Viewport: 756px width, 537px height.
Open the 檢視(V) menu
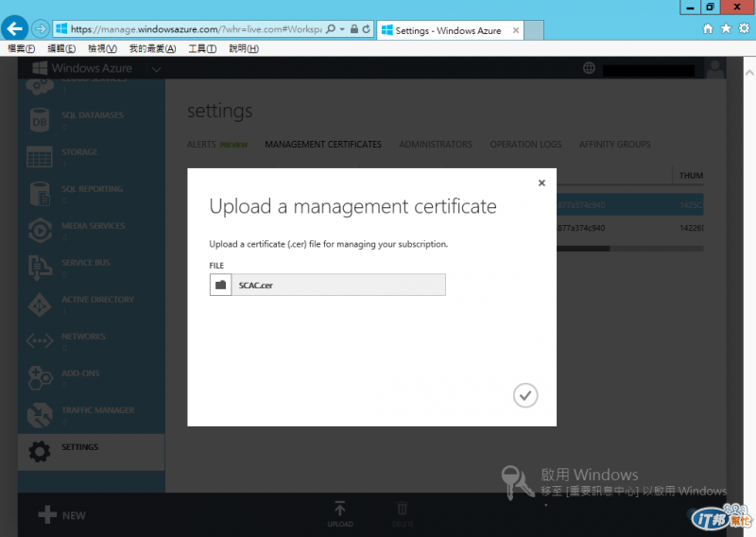102,49
